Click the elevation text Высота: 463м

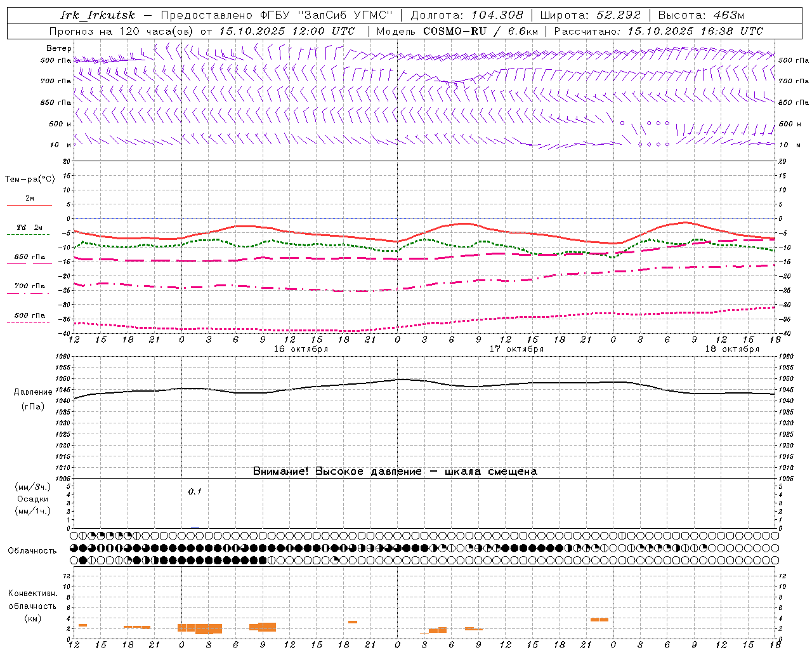(x=701, y=15)
